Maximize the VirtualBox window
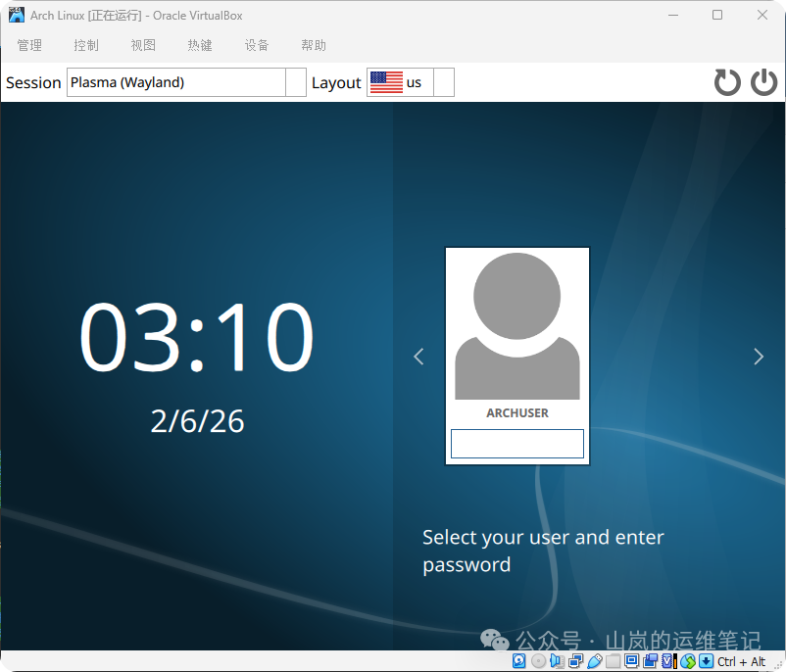Viewport: 786px width, 672px height. [x=717, y=15]
